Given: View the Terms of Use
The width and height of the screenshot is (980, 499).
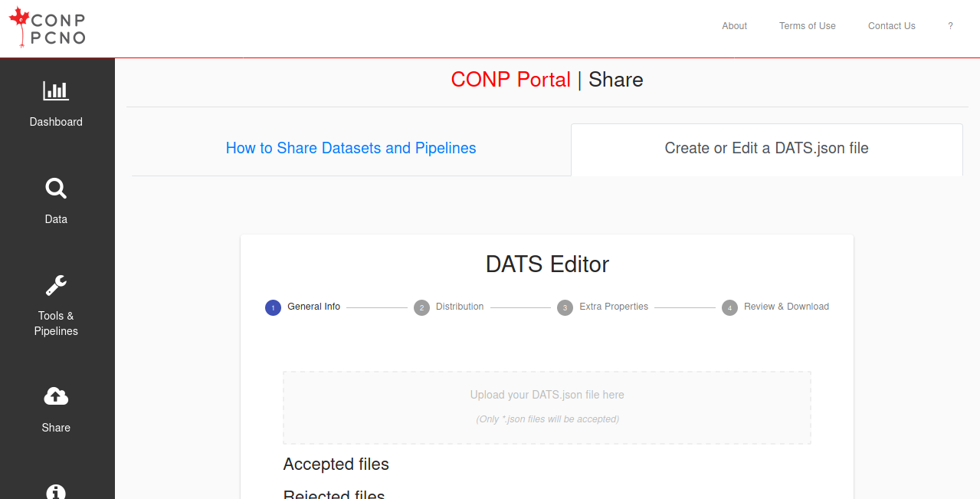Looking at the screenshot, I should (807, 26).
